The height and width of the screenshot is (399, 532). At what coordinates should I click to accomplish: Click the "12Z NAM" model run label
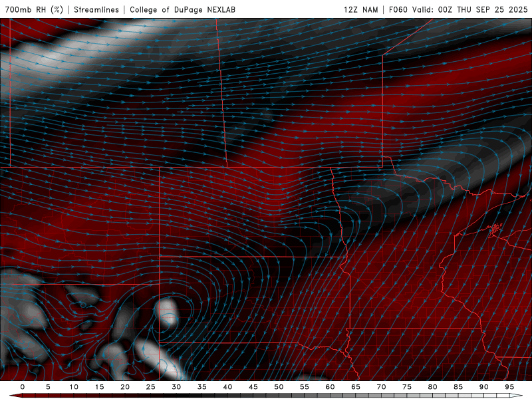360,9
